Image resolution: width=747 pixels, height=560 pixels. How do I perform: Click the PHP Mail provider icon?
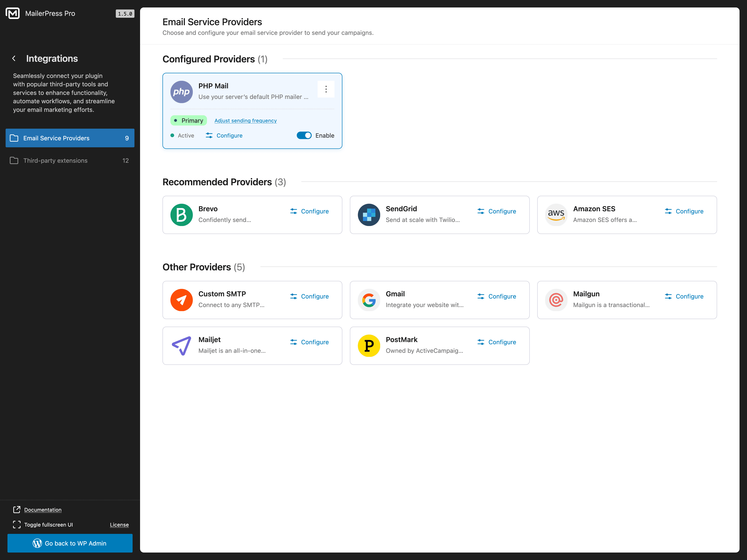pyautogui.click(x=181, y=91)
